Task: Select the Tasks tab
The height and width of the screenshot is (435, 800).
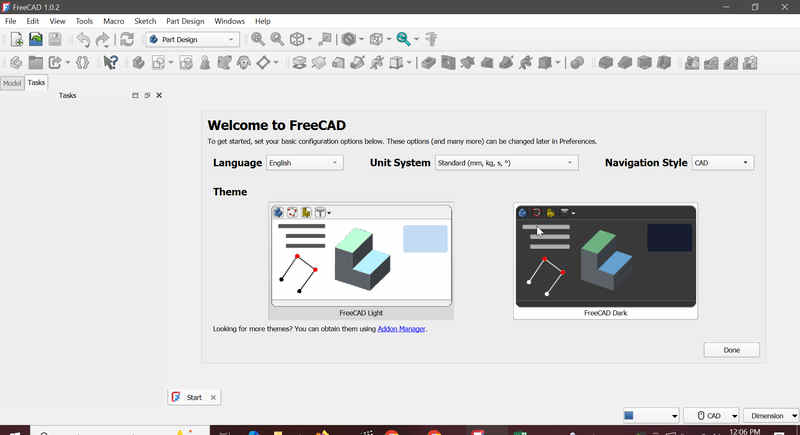Action: [36, 83]
